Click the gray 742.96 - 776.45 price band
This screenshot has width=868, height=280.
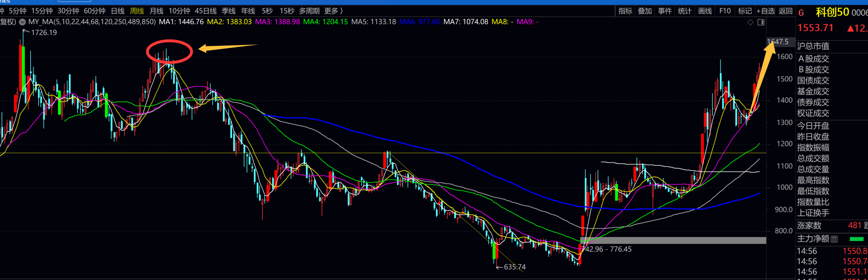(x=673, y=240)
